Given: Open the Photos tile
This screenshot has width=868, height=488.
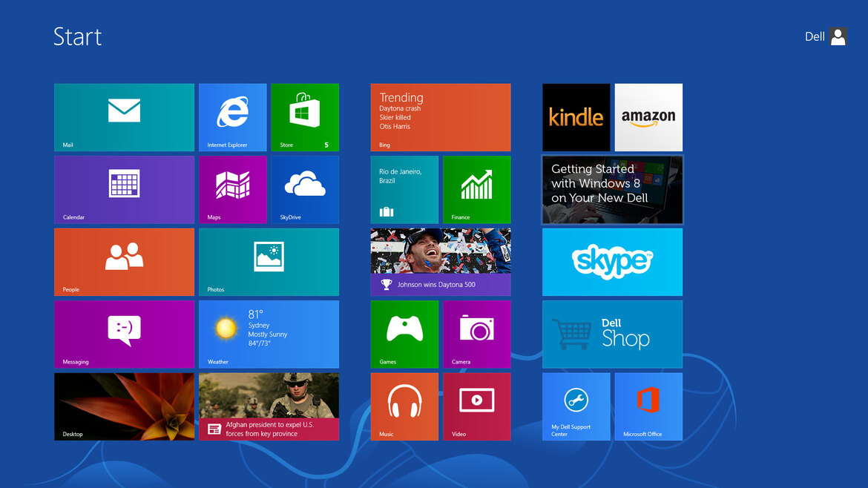Looking at the screenshot, I should click(x=269, y=262).
